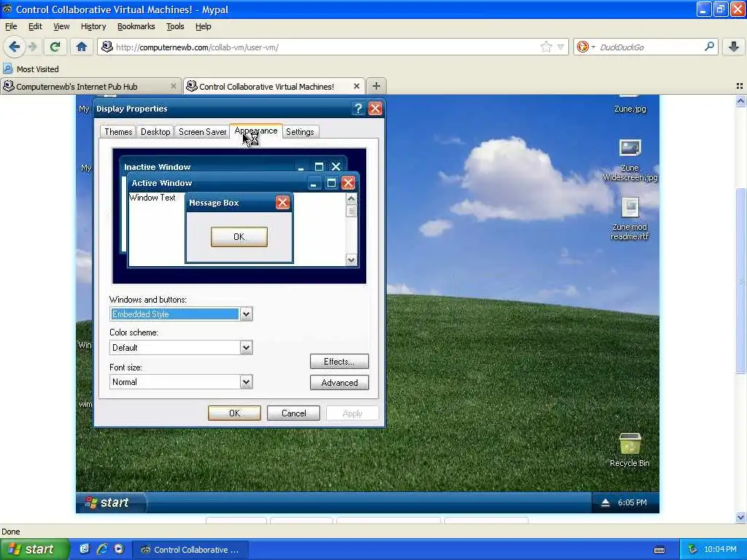Click the search magnifier icon

(x=709, y=47)
